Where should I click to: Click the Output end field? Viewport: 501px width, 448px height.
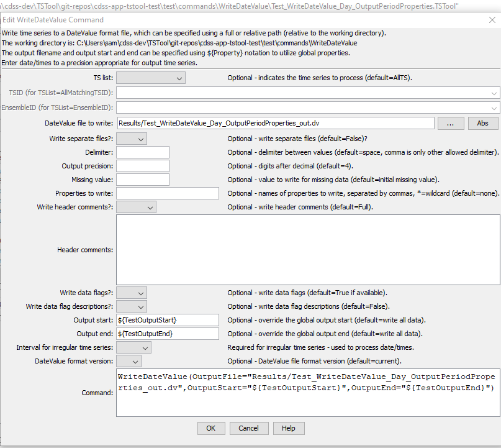tap(168, 334)
